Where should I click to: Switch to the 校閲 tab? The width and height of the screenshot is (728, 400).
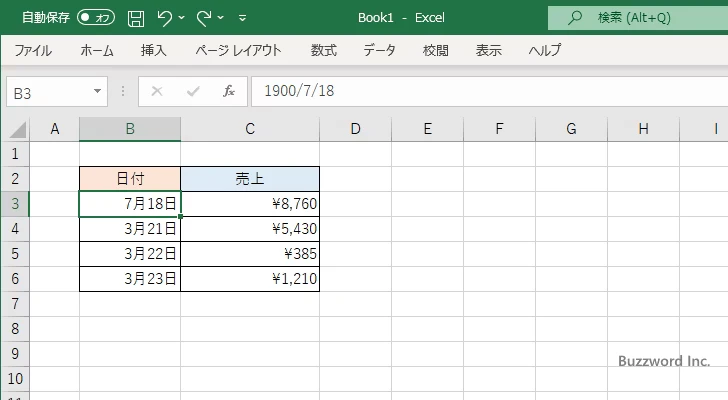tap(436, 50)
